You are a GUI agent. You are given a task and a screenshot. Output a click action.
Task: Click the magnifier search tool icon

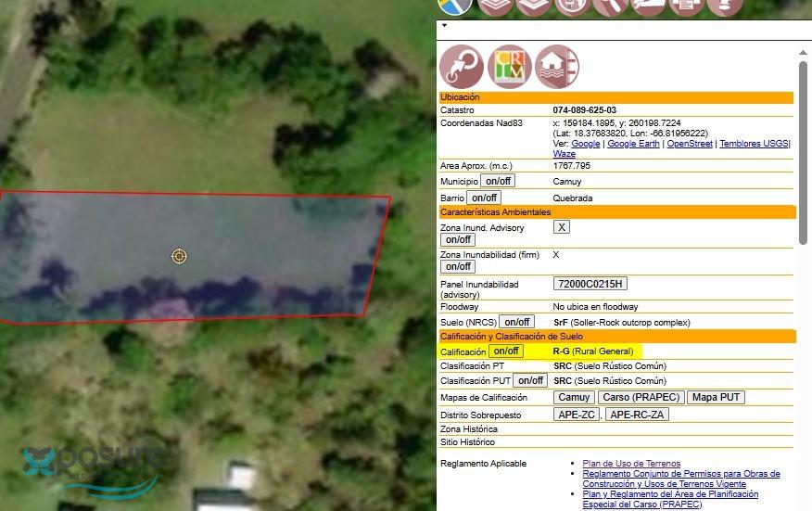pyautogui.click(x=611, y=6)
